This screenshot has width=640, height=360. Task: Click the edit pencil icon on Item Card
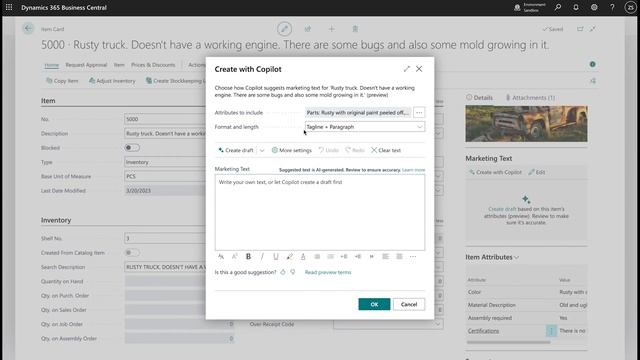(x=284, y=29)
